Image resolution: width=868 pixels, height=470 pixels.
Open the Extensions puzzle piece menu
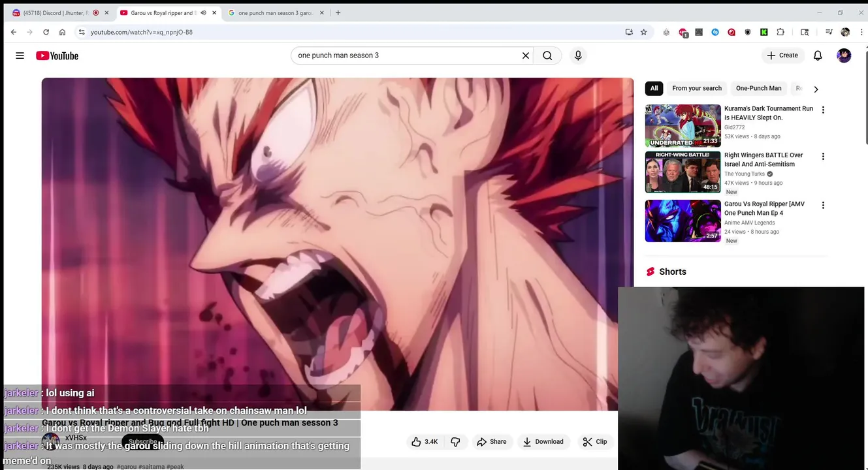(780, 32)
